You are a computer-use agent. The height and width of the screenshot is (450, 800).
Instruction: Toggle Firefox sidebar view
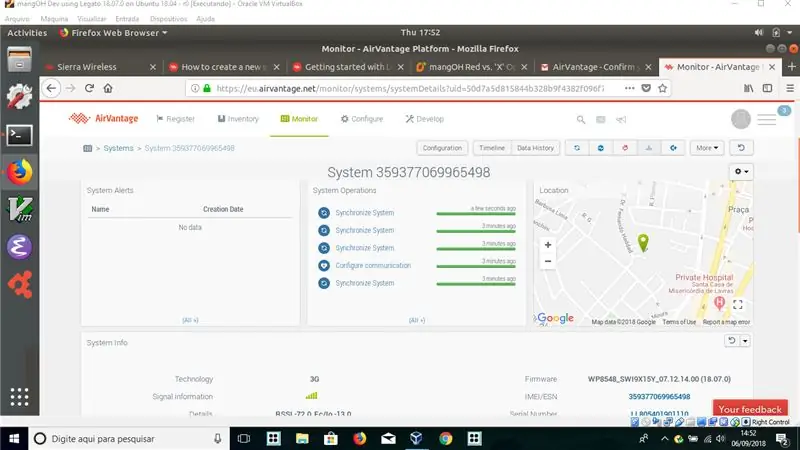767,88
